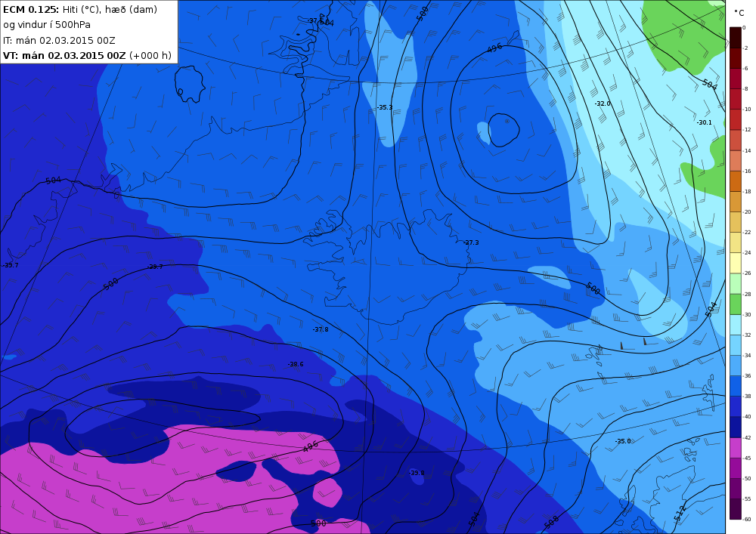Click the purple swatch between -45 and -50
The image size is (756, 534).
(x=736, y=468)
